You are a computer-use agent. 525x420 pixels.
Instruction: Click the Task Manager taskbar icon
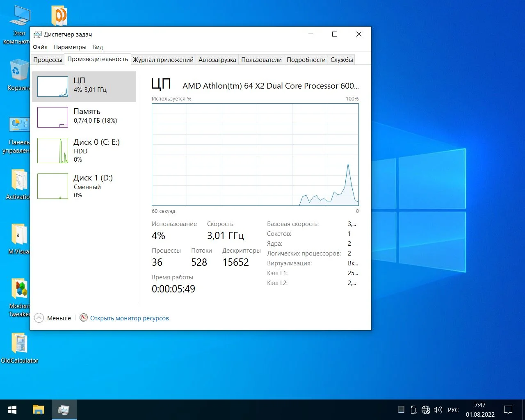[64, 410]
